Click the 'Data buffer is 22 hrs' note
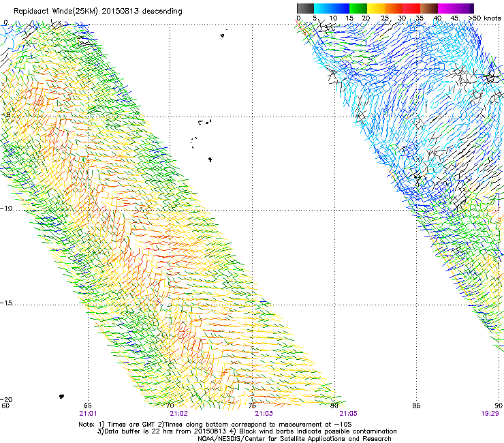 coord(247,431)
